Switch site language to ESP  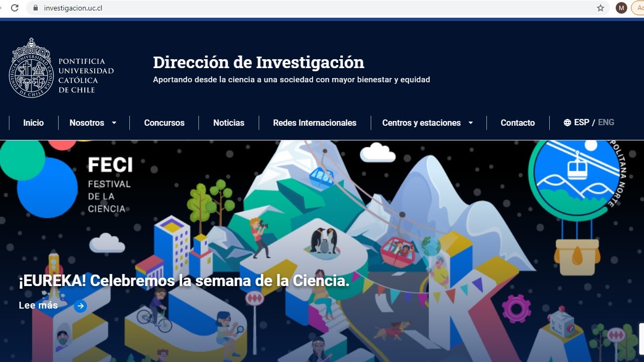(581, 123)
